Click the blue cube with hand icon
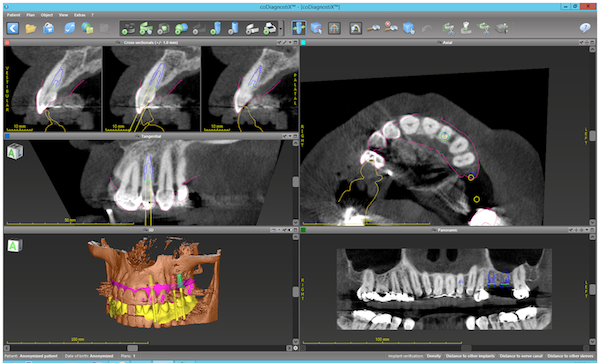This screenshot has width=600, height=363. tap(409, 28)
